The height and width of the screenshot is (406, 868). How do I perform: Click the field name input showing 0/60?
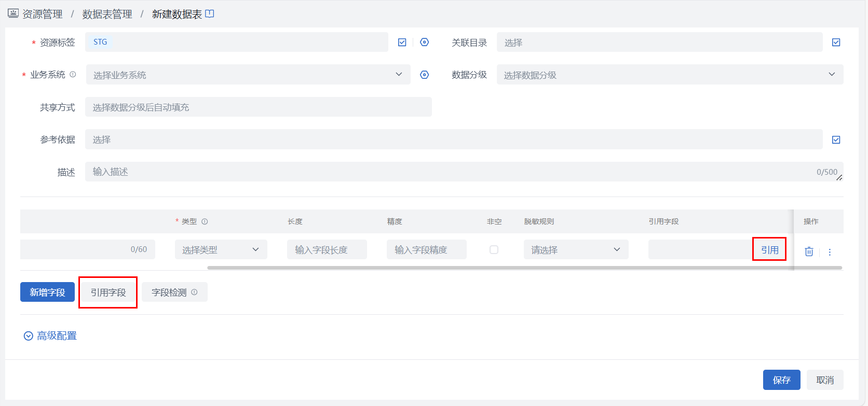pos(88,249)
